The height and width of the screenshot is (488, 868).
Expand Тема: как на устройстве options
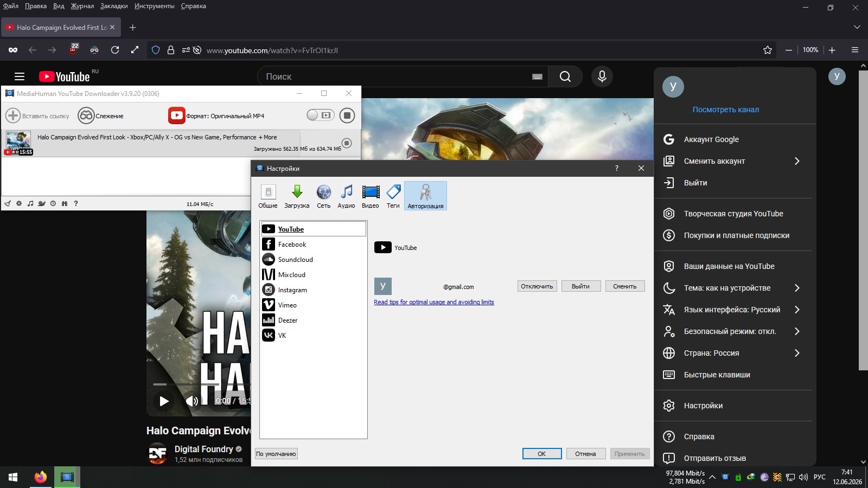797,288
